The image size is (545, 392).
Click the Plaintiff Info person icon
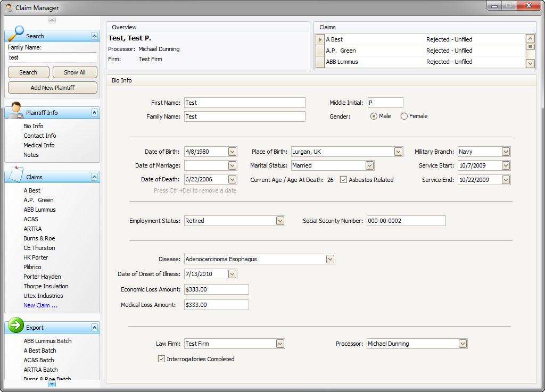(x=16, y=111)
